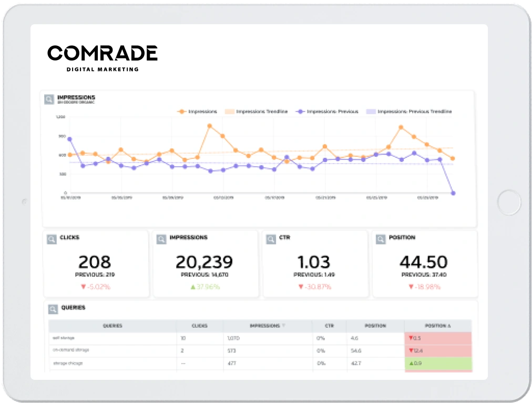Screen dimensions: 532x403
Task: Sort queries using the CTR column header
Action: coord(330,326)
